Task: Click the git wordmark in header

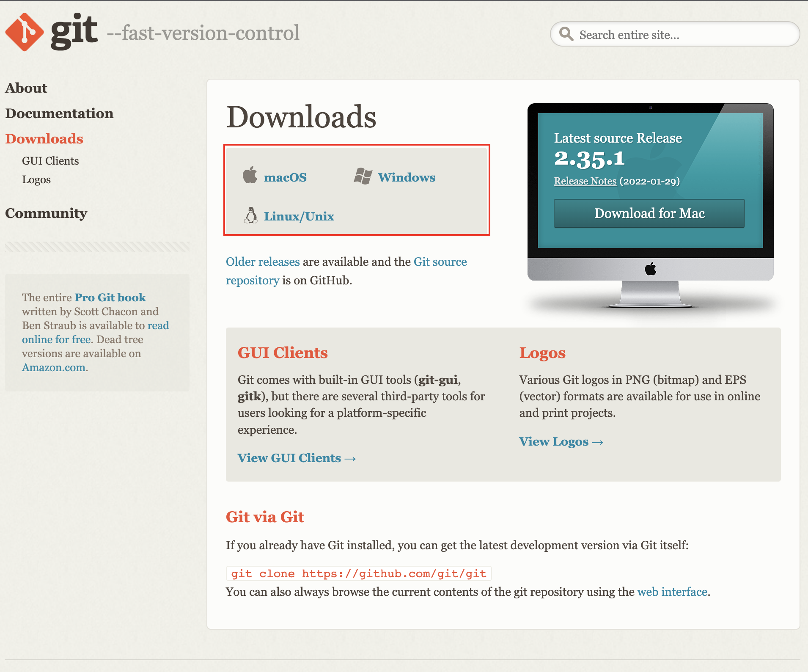Action: (x=74, y=31)
